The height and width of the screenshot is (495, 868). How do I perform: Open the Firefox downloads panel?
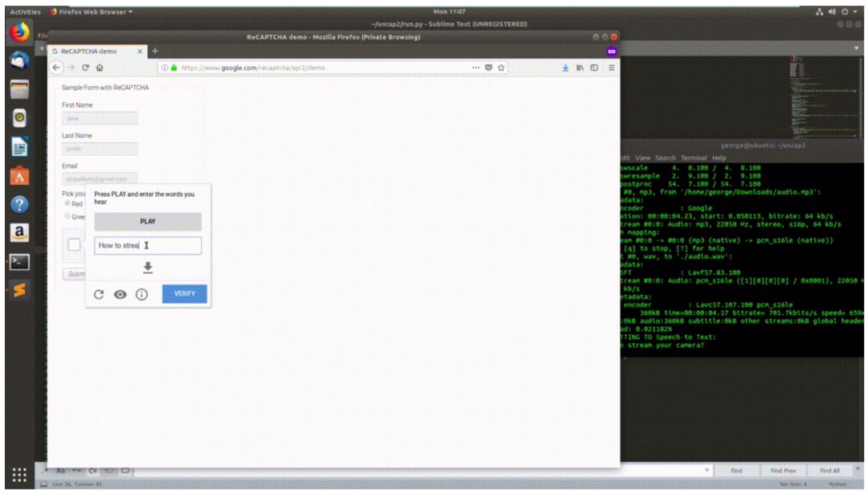click(x=565, y=67)
